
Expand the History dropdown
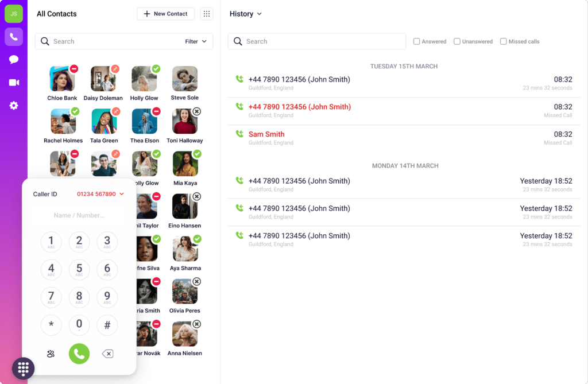246,14
